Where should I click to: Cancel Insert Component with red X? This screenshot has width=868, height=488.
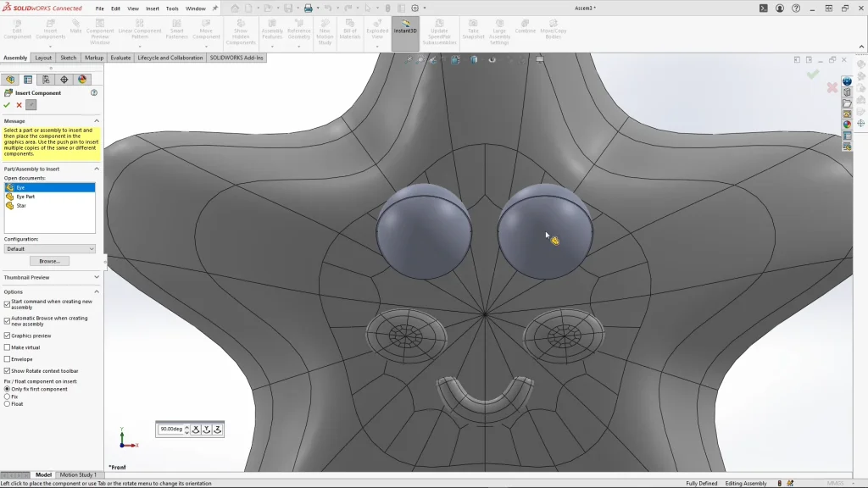click(x=19, y=105)
